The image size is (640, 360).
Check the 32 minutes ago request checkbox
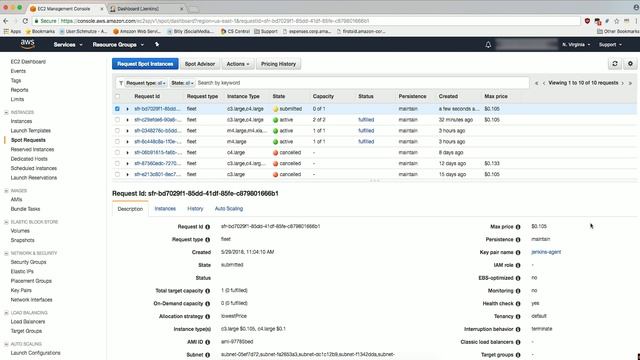pos(118,120)
